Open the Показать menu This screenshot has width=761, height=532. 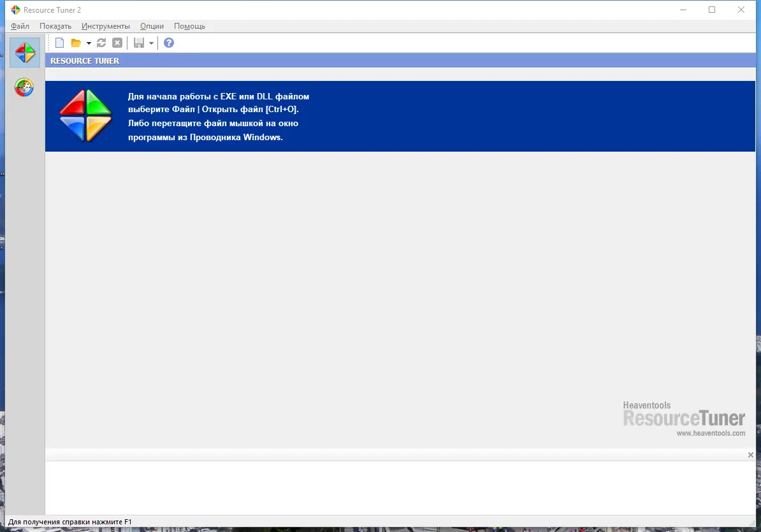click(55, 26)
